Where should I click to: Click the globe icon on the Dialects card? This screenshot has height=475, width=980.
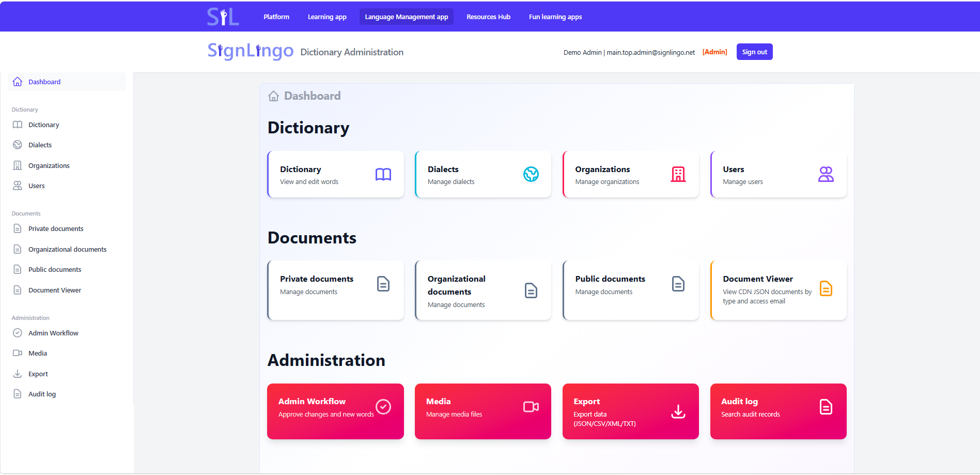coord(531,174)
